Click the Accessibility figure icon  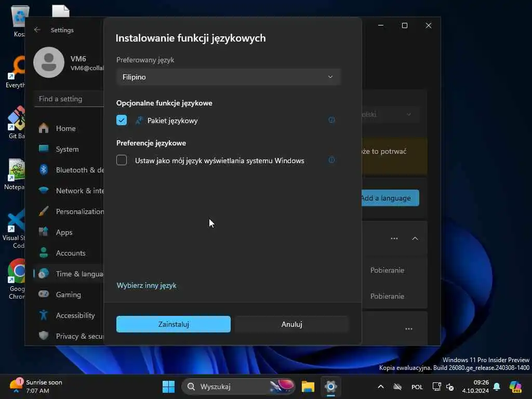coord(44,315)
